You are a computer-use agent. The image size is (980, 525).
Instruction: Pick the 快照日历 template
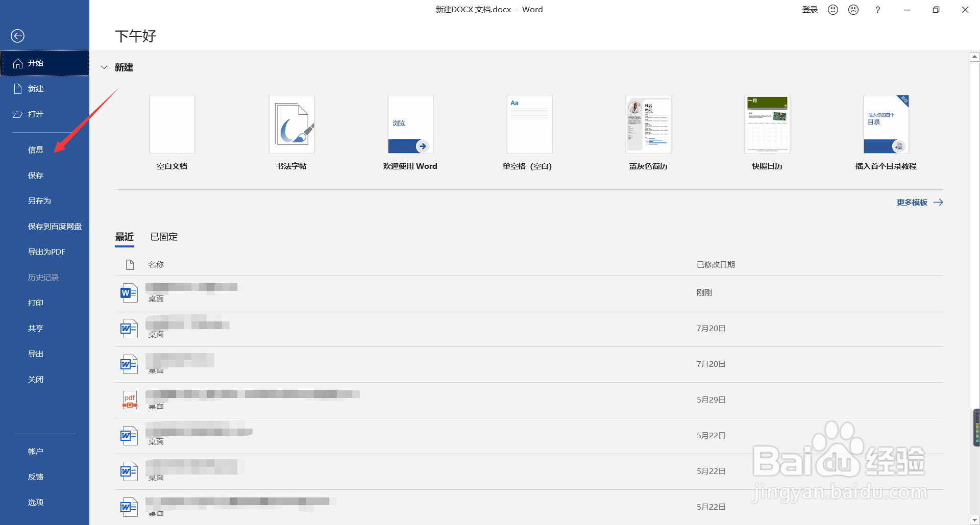[767, 133]
